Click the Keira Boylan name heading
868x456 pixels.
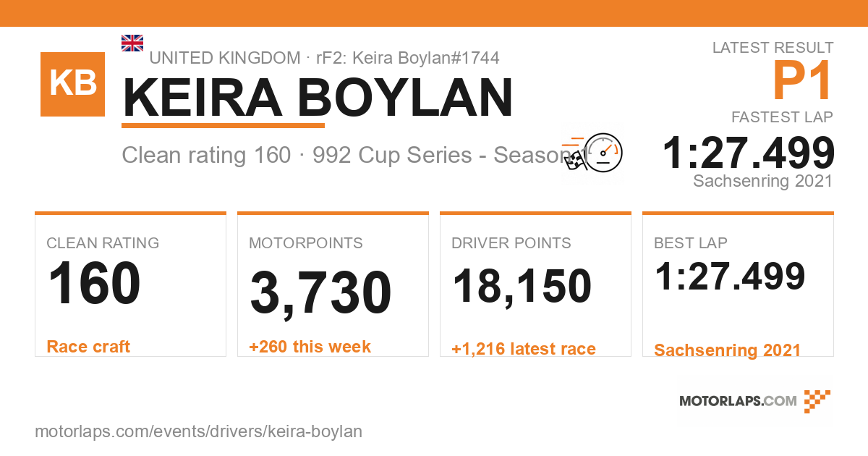pos(318,98)
